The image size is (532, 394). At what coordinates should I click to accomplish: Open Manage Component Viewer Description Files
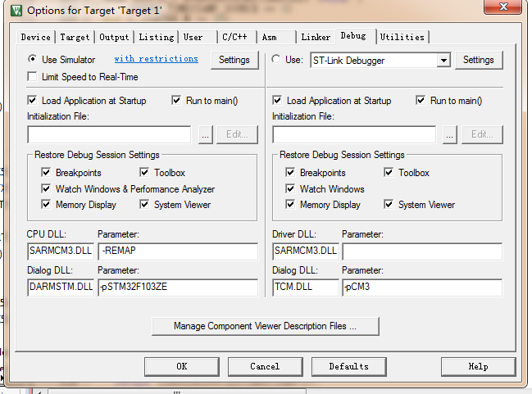click(266, 326)
